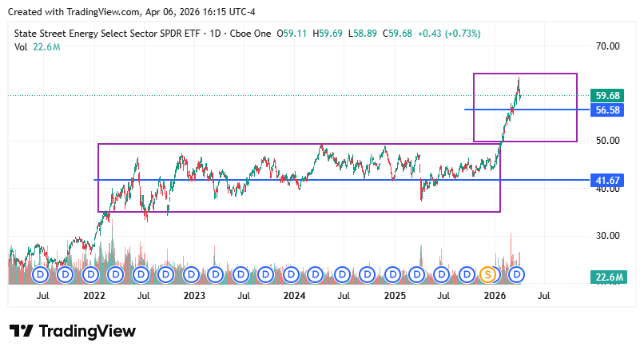Click the 2025 time axis label
This screenshot has width=644, height=355.
point(395,296)
